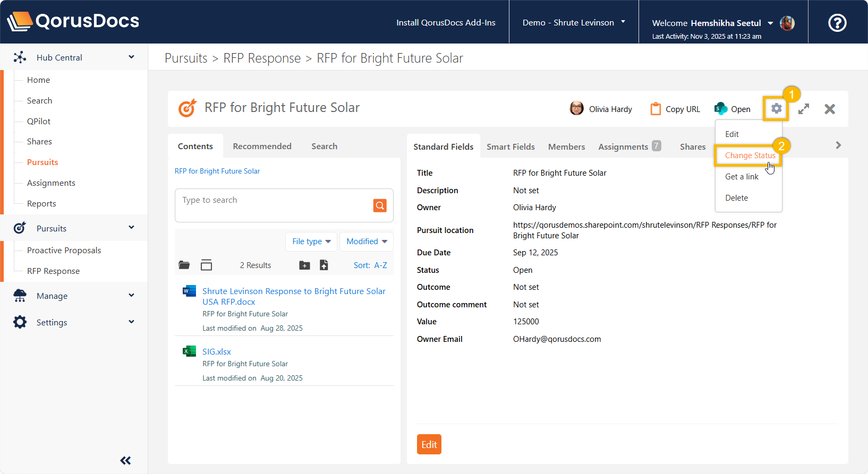Click the expand to full screen arrows icon

click(804, 109)
